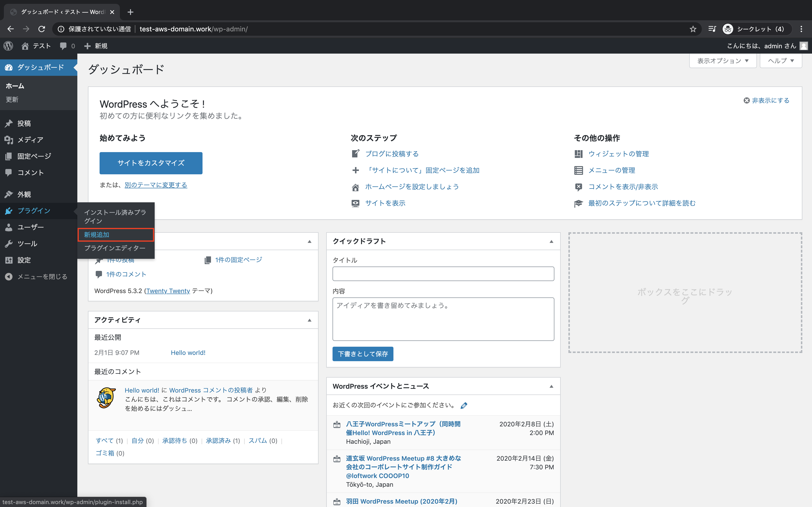Image resolution: width=812 pixels, height=507 pixels.
Task: Click the admin user avatar at top right
Action: tap(804, 46)
